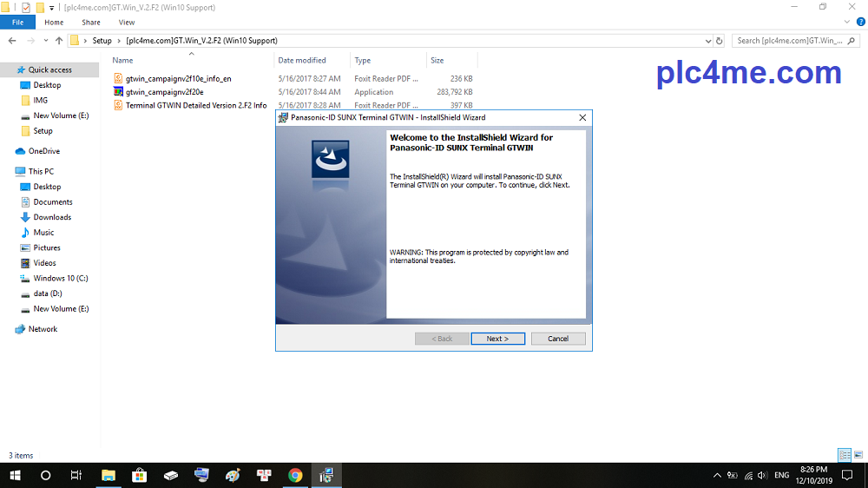Refresh the current folder view
The width and height of the screenshot is (868, 488).
click(x=719, y=41)
